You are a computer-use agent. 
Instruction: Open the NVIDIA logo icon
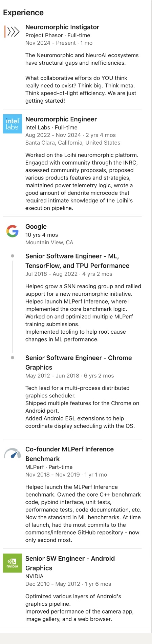click(x=12, y=563)
